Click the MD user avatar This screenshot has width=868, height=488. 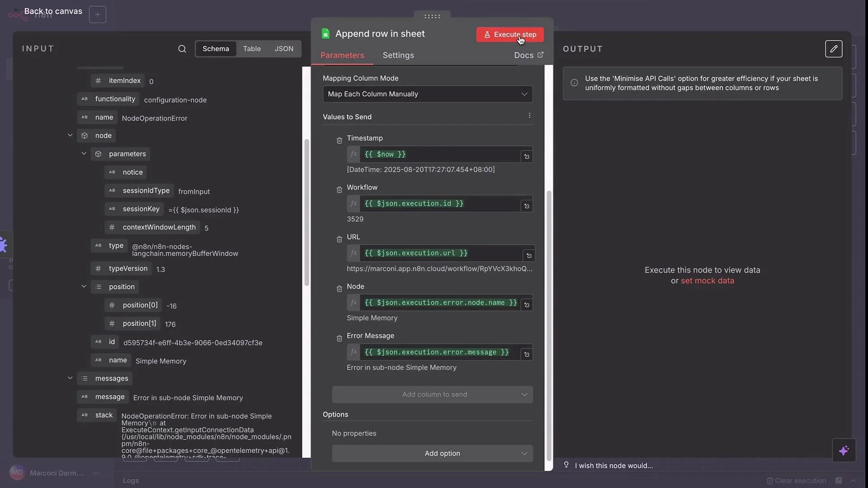(17, 473)
